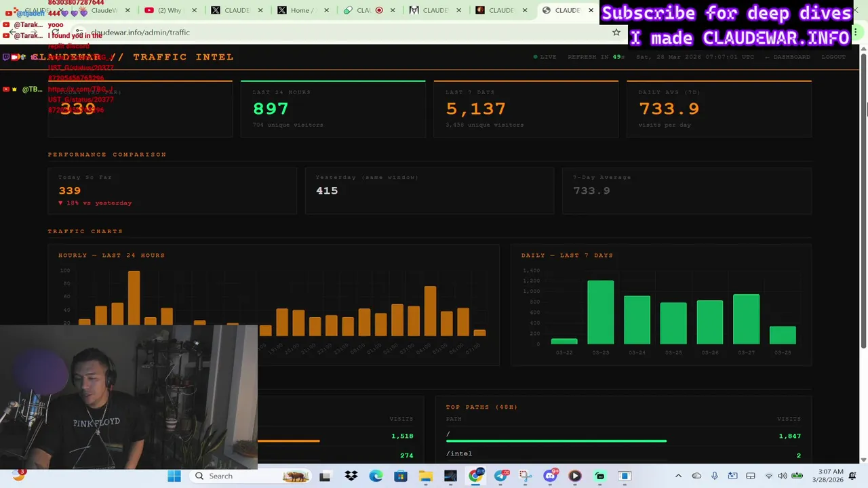This screenshot has width=868, height=488.
Task: Click the address bar showing claudewar.info/admin/traffic
Action: [339, 32]
